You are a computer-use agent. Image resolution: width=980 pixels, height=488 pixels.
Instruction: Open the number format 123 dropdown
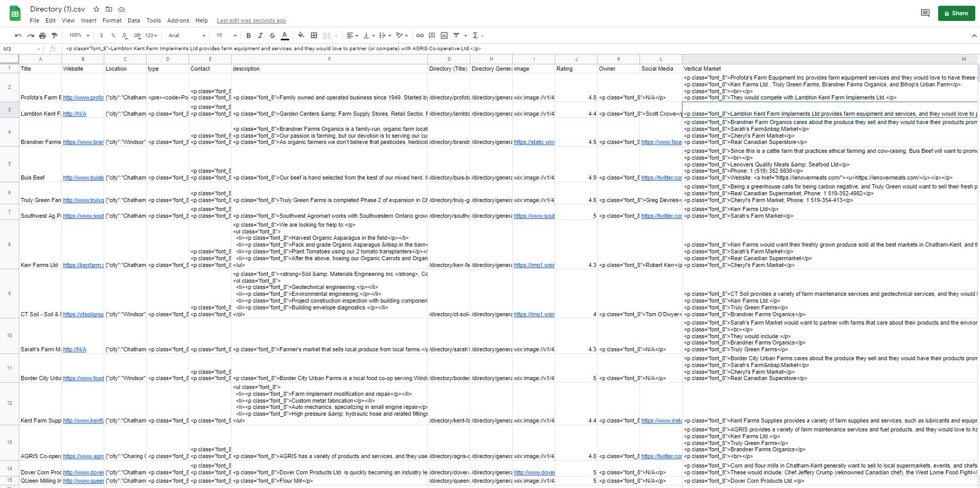click(151, 36)
